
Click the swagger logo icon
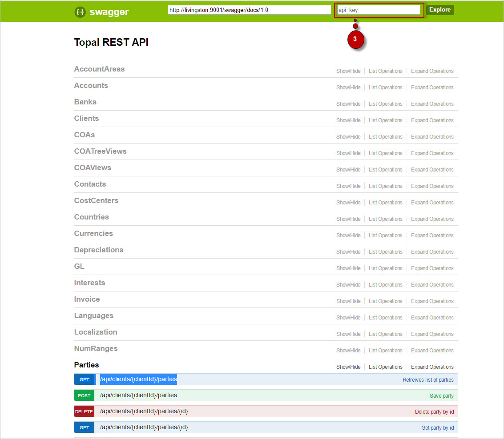[x=80, y=12]
